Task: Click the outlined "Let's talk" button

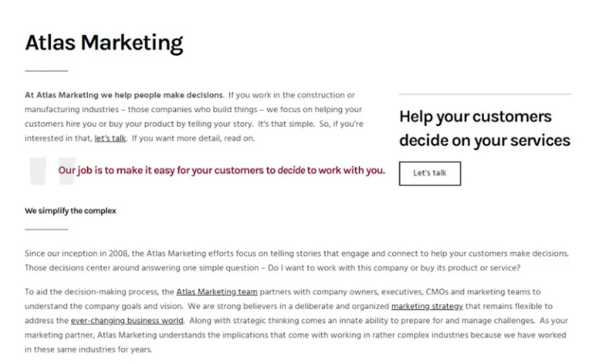Action: coord(429,173)
